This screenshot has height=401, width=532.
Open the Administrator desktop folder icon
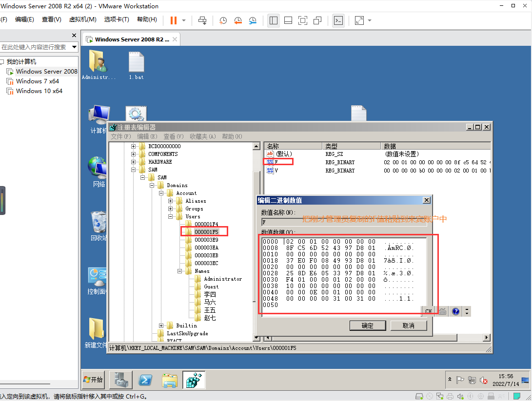pos(99,64)
